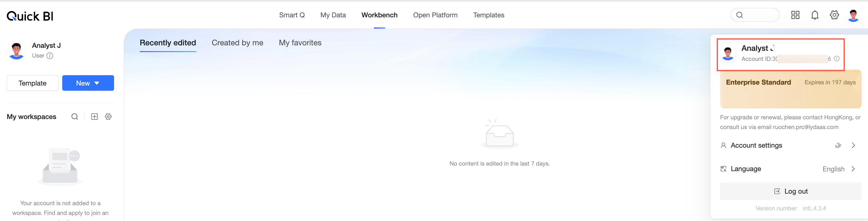
Task: Open the apps grid icon
Action: [x=795, y=15]
